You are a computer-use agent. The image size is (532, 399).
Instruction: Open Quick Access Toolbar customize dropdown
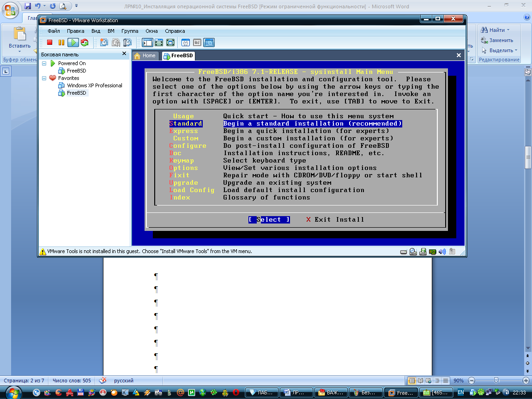tap(76, 6)
